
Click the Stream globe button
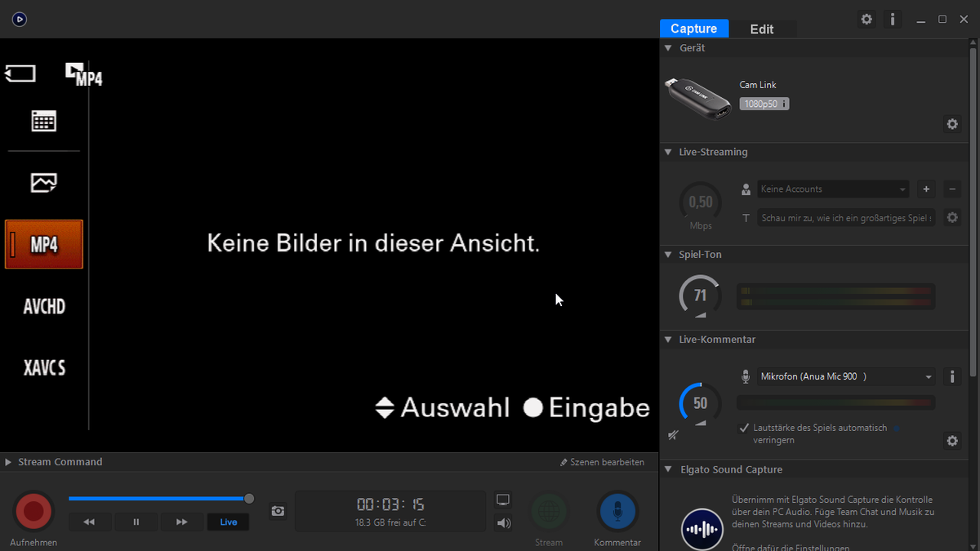[549, 511]
